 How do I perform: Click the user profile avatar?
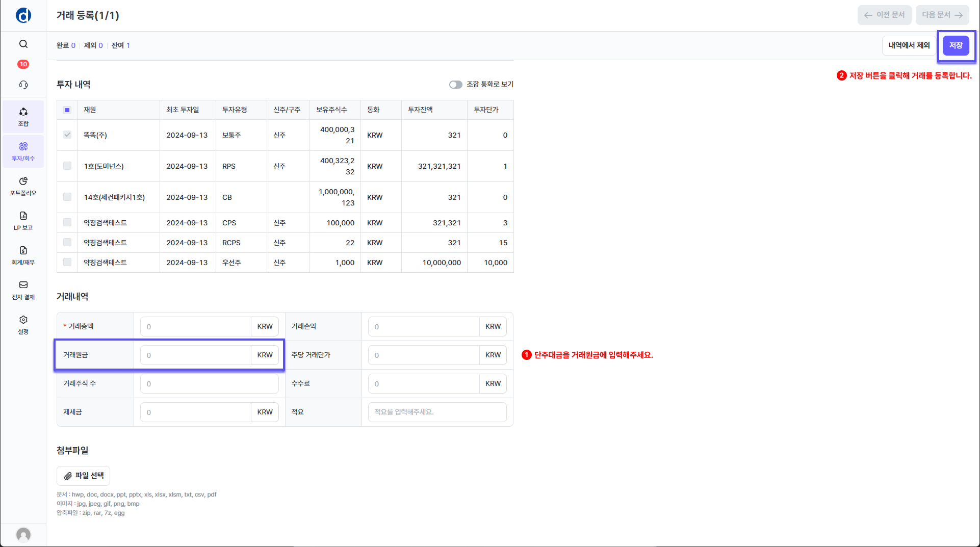pos(23,534)
